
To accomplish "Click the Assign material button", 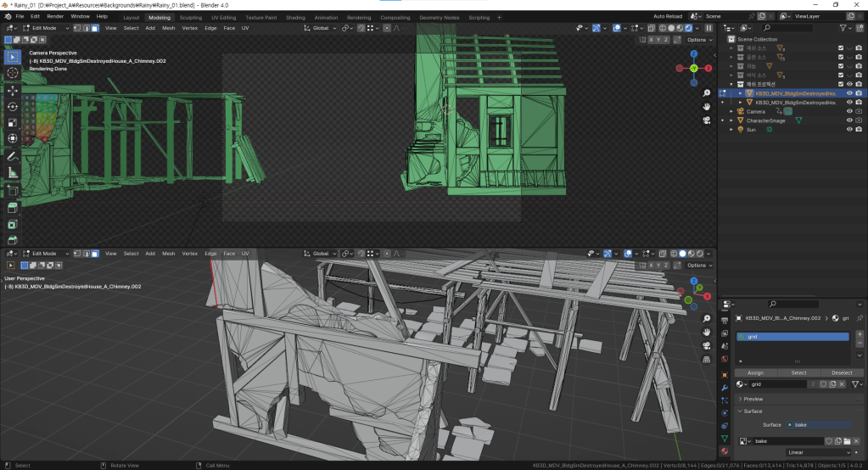I will (754, 372).
